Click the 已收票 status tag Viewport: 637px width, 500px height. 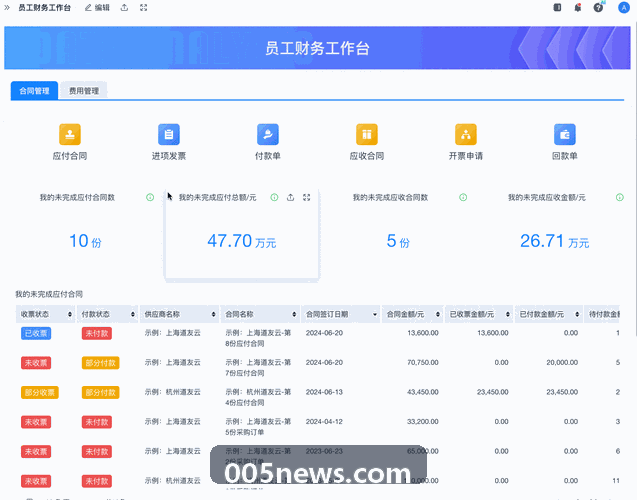click(36, 333)
